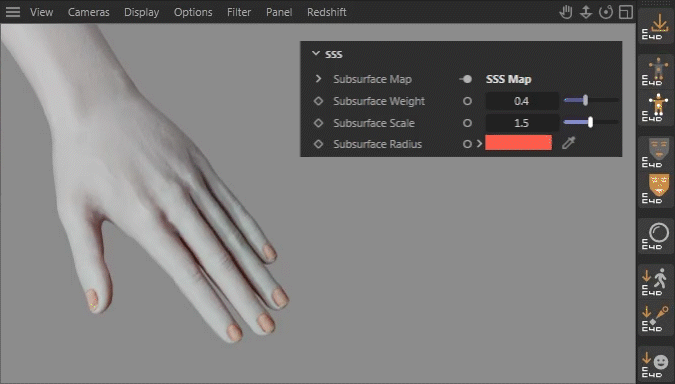Viewport: 675px width, 384px height.
Task: Click the Subsurface Weight keyframe diamond
Action: [x=318, y=101]
